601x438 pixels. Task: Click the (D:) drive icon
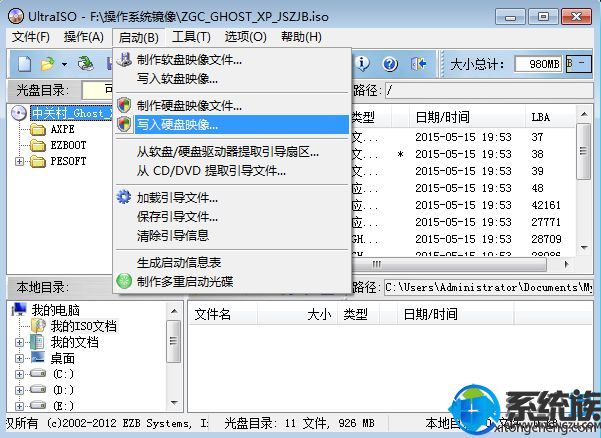38,389
